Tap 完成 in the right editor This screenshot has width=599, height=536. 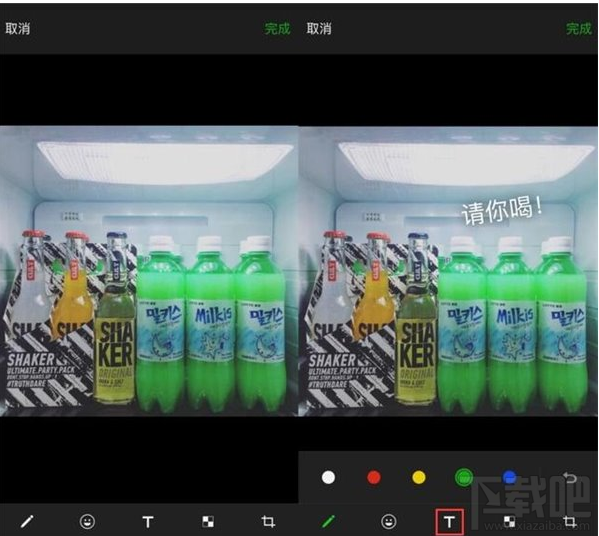click(x=579, y=29)
